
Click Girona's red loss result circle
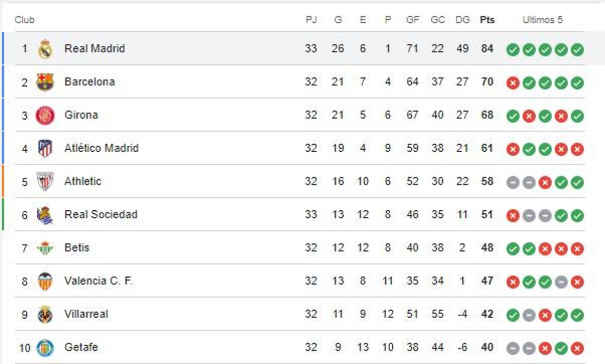528,115
